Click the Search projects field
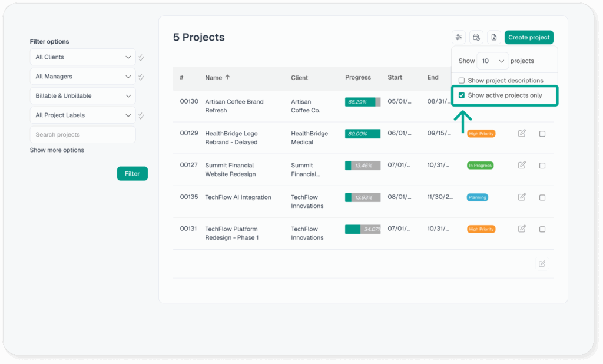The width and height of the screenshot is (603, 364). pos(82,135)
